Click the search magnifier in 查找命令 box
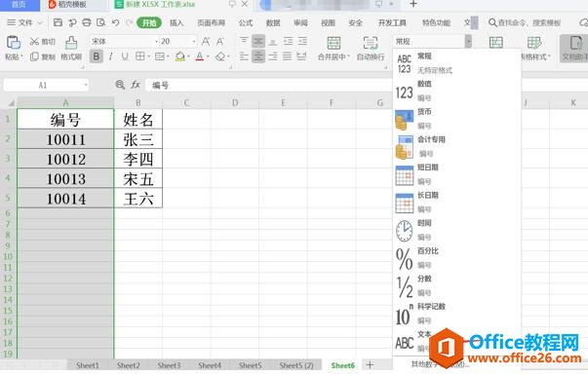The image size is (588, 375). (x=492, y=22)
